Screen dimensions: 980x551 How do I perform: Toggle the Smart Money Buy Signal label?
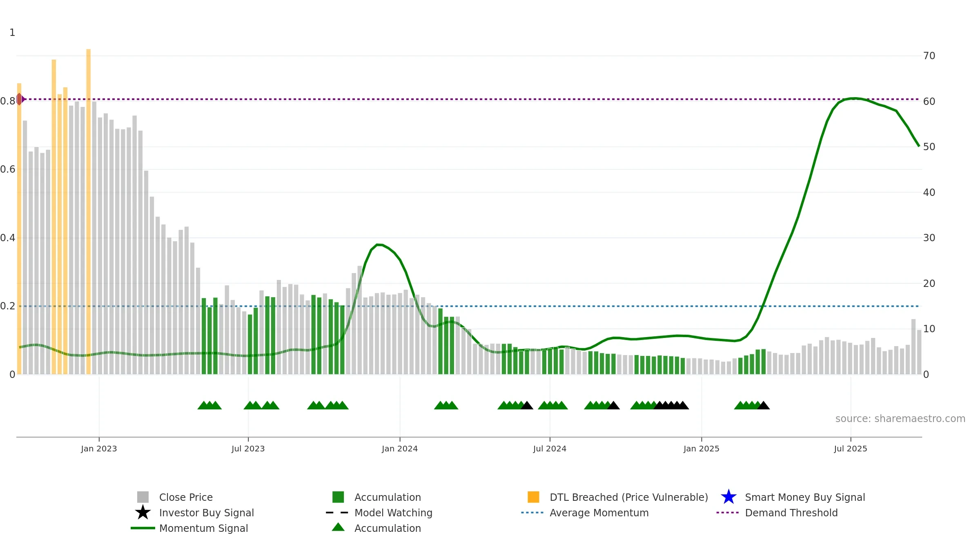point(805,497)
